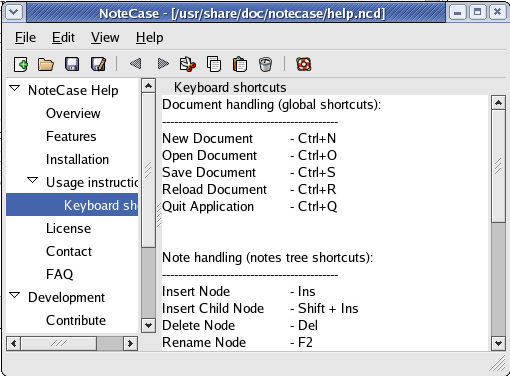Select the FAQ note in the tree
510x376 pixels.
tap(60, 274)
